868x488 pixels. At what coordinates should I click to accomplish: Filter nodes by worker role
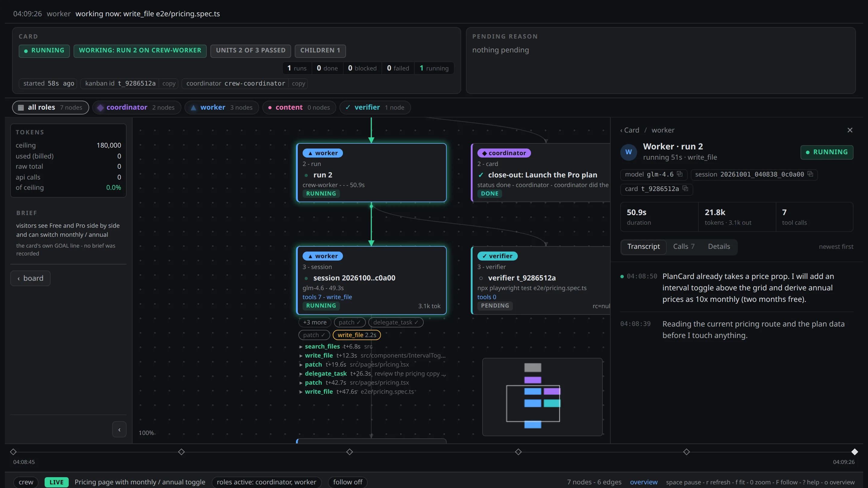point(222,108)
